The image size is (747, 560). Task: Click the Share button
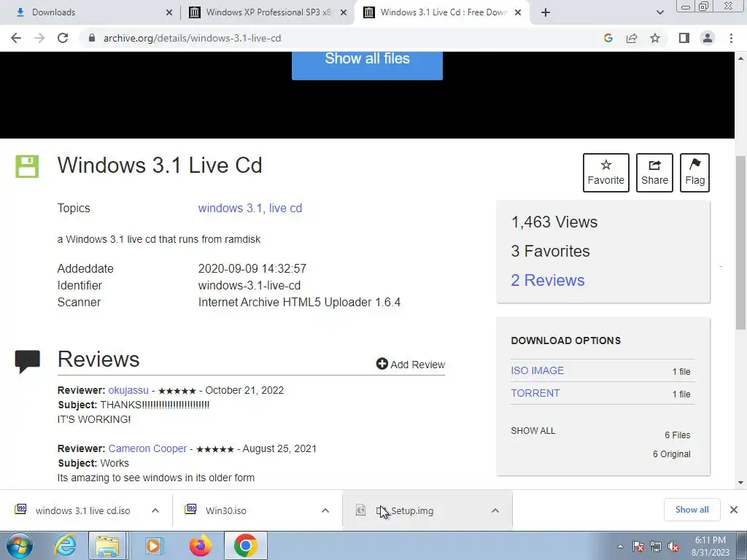(x=654, y=173)
